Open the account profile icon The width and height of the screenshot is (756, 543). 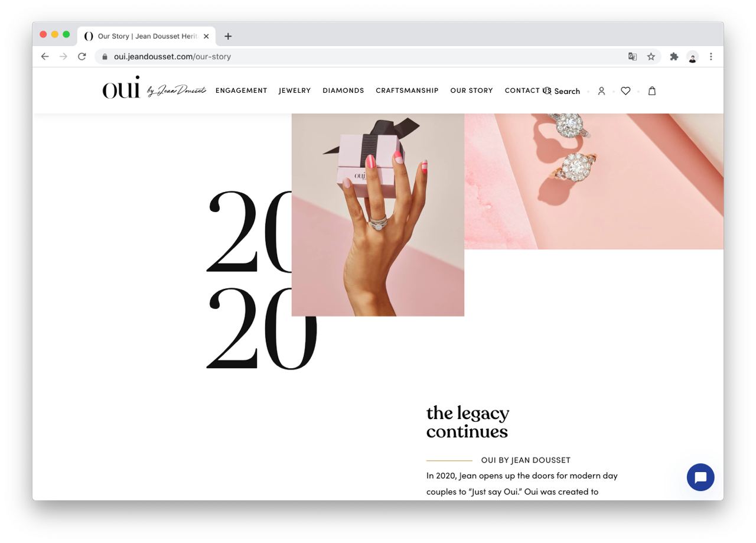601,91
